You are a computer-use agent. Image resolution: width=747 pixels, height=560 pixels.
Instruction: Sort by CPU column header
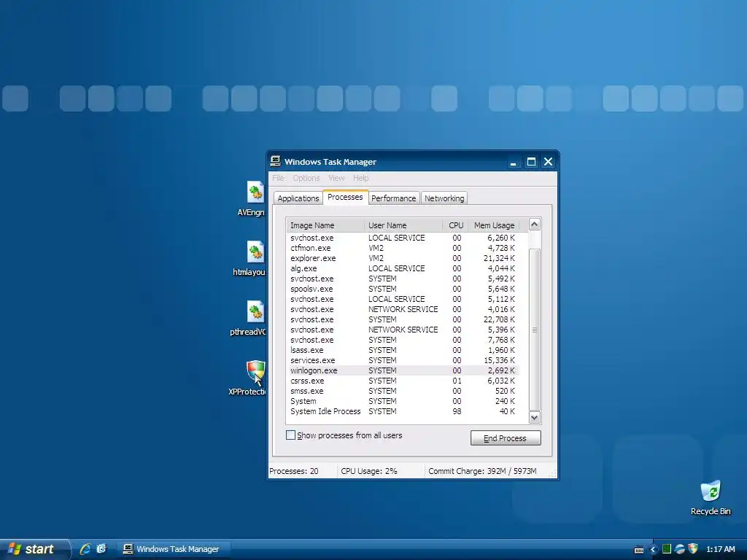(x=455, y=225)
